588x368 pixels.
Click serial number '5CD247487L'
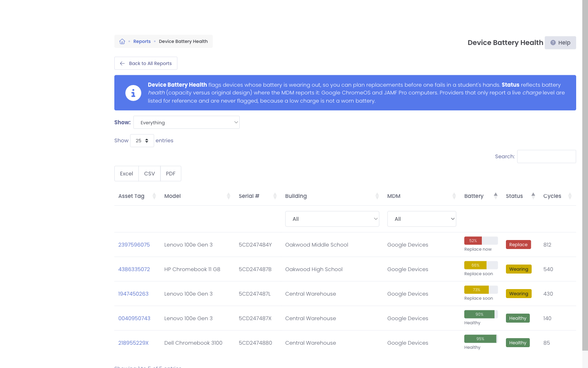click(255, 294)
